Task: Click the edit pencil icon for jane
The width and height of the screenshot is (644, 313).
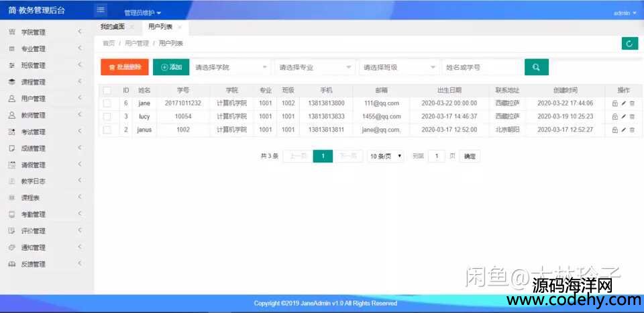Action: pyautogui.click(x=623, y=103)
